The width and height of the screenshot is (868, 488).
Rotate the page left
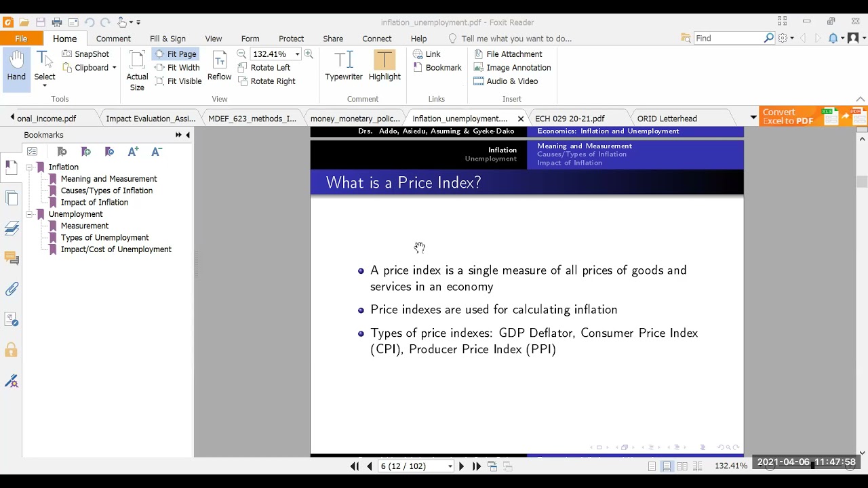pos(264,68)
